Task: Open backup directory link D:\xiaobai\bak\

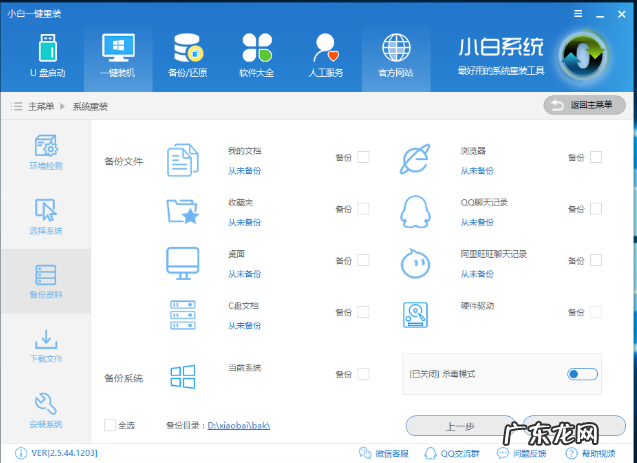Action: point(238,425)
